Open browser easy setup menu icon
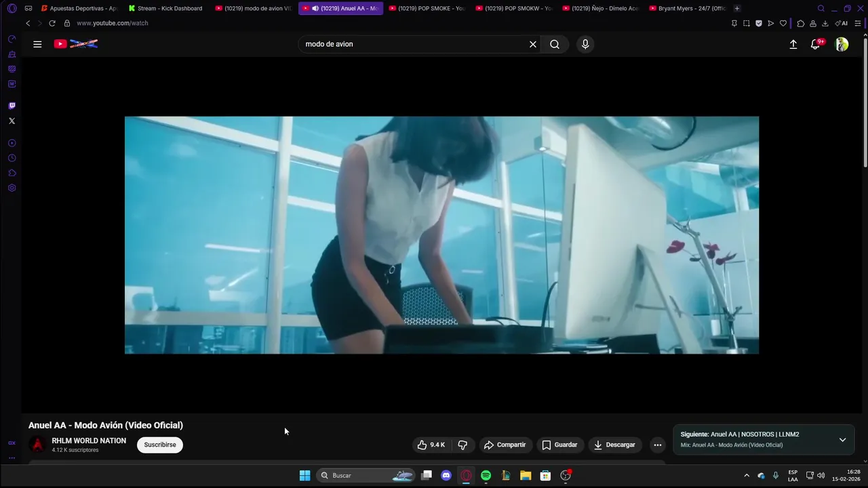Image resolution: width=868 pixels, height=488 pixels. 858,23
